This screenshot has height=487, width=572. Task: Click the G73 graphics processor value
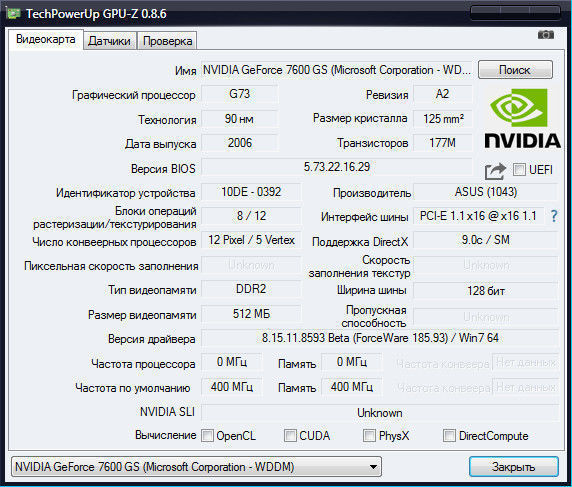240,94
